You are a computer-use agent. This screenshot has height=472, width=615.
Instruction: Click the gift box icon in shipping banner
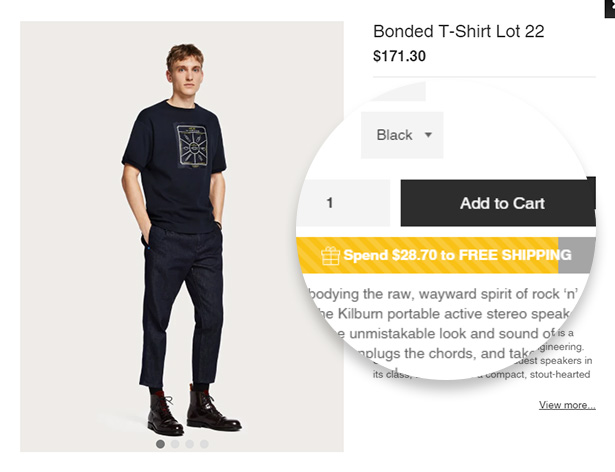pos(331,256)
